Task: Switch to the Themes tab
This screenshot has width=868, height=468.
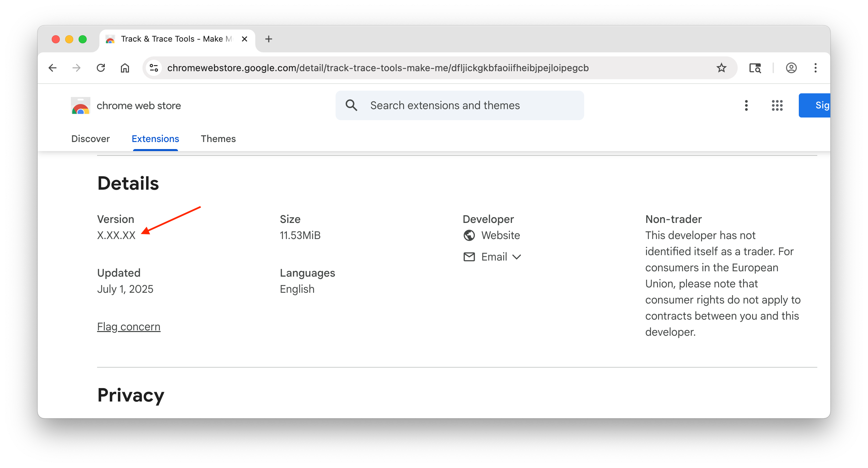Action: (x=218, y=139)
